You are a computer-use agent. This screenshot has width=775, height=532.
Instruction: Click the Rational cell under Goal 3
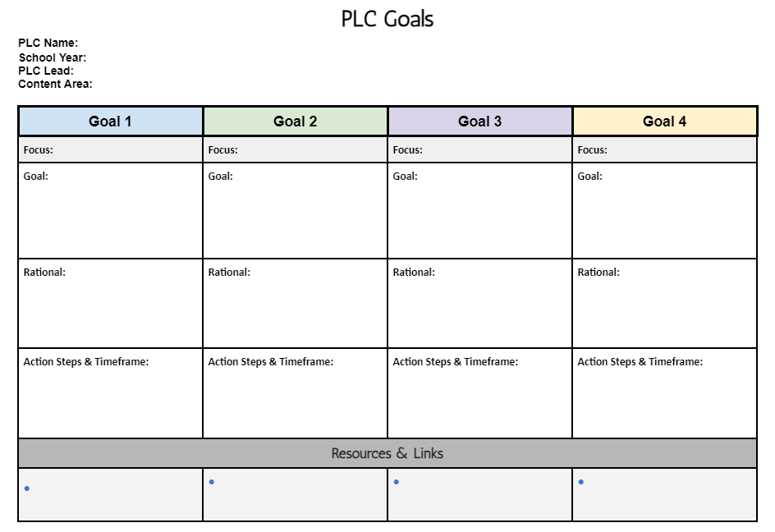[x=480, y=304]
